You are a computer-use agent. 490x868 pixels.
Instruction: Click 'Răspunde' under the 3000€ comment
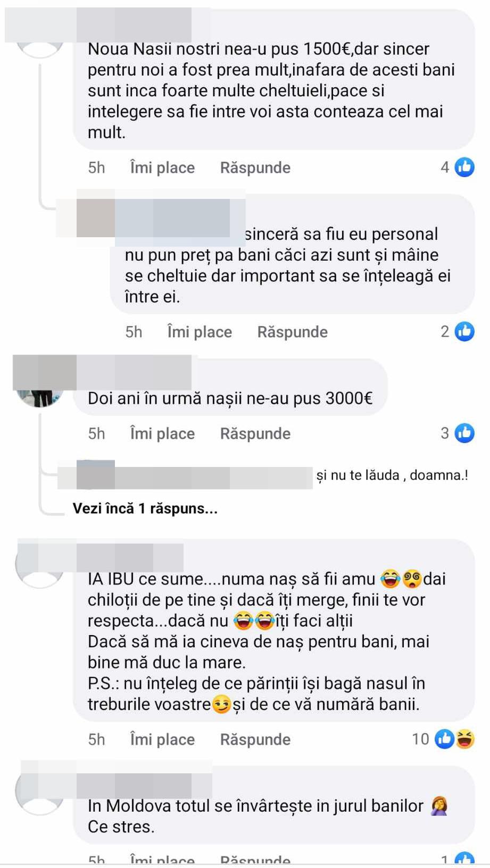(x=255, y=434)
